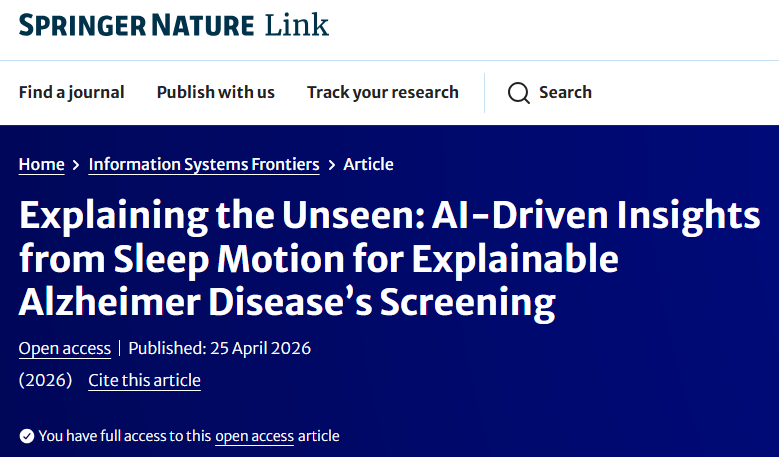
Task: Click the breadcrumb chevron after Home
Action: pyautogui.click(x=76, y=165)
